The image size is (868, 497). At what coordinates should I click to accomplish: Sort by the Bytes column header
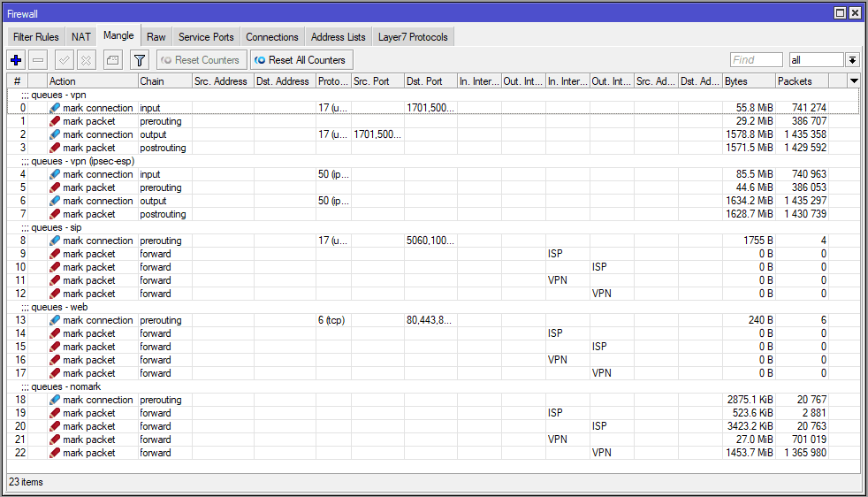click(x=748, y=81)
